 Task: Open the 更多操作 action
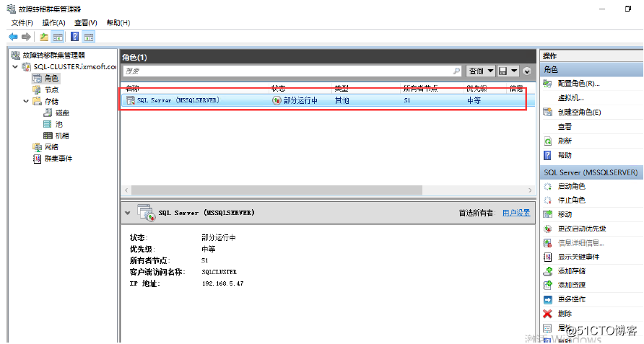click(571, 299)
